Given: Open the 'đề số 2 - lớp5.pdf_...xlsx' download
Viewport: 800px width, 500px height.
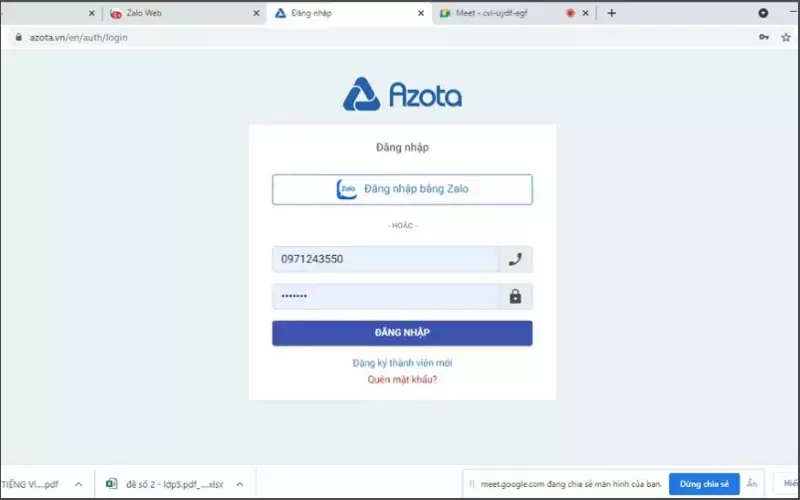Looking at the screenshot, I should pos(174,484).
